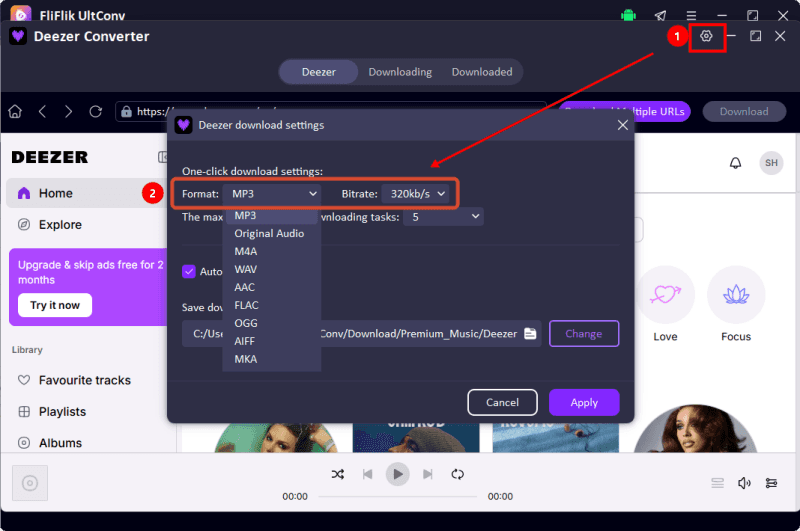This screenshot has width=800, height=531.
Task: Close the Deezer download settings dialog
Action: tap(622, 125)
